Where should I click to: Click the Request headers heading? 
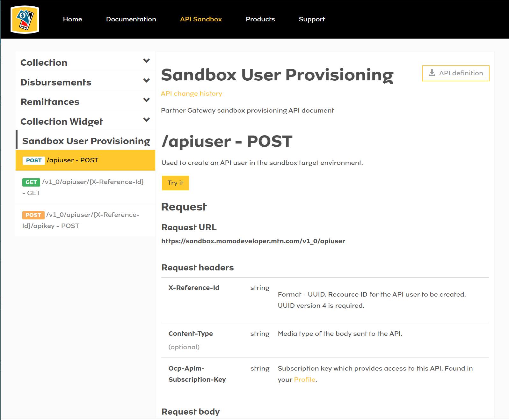tap(198, 268)
